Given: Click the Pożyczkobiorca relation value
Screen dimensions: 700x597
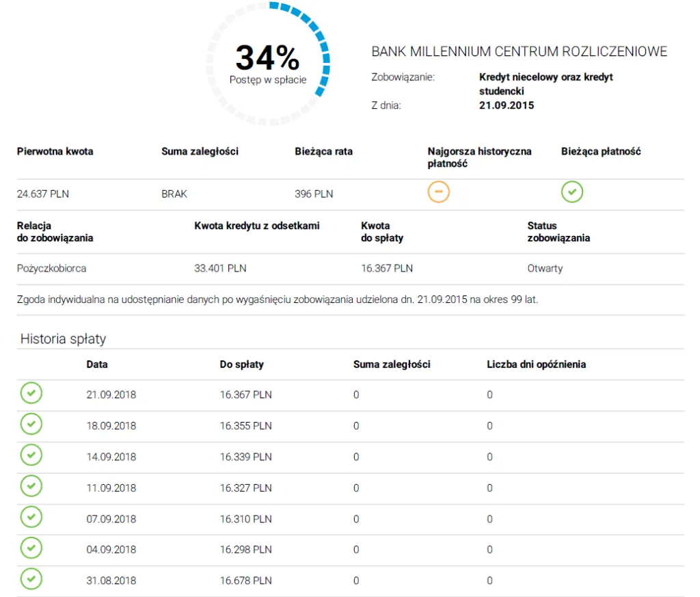Looking at the screenshot, I should pyautogui.click(x=51, y=268).
